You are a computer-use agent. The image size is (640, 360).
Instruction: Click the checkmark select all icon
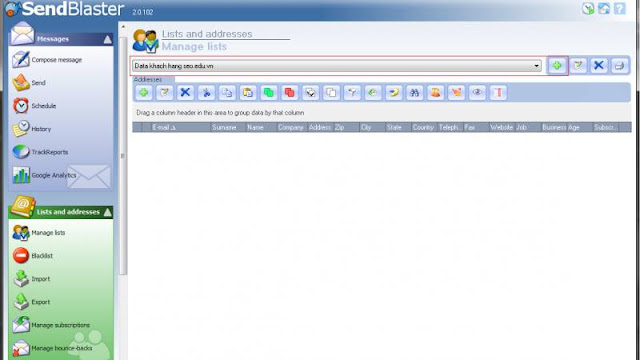pos(310,93)
